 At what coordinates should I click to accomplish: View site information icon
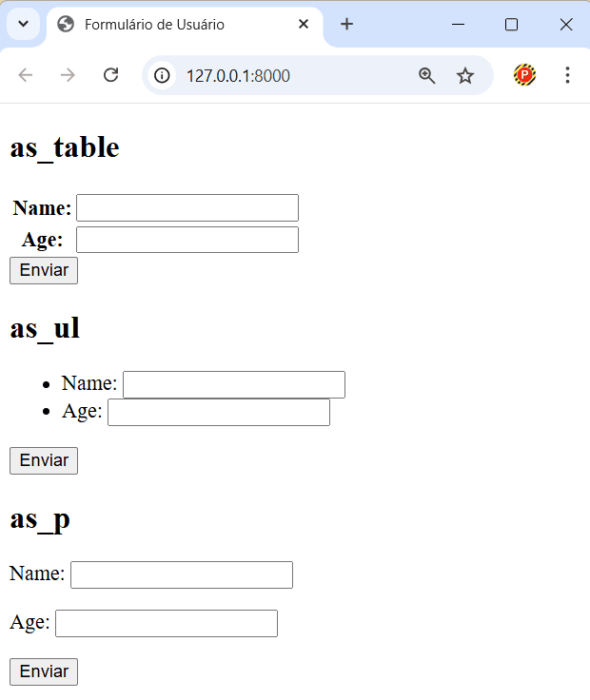pos(162,75)
